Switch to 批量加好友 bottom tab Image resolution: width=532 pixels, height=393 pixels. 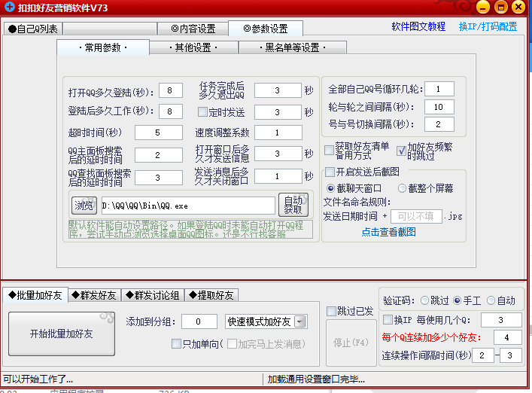click(35, 295)
